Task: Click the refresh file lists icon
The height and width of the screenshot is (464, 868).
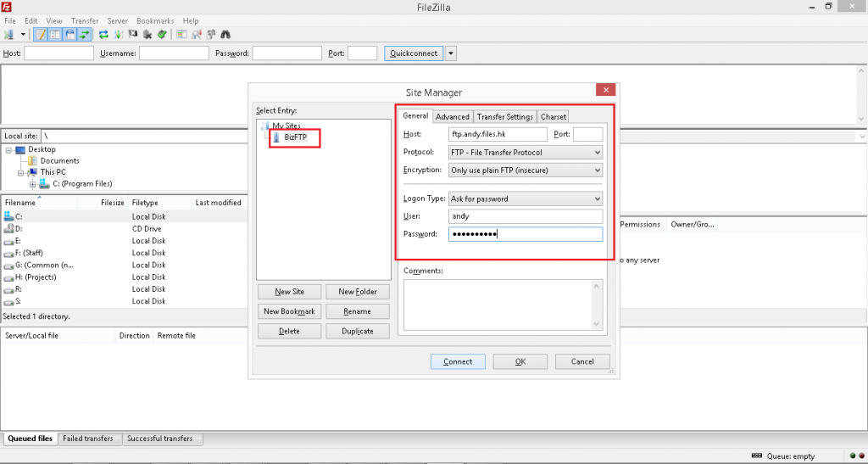Action: point(103,34)
